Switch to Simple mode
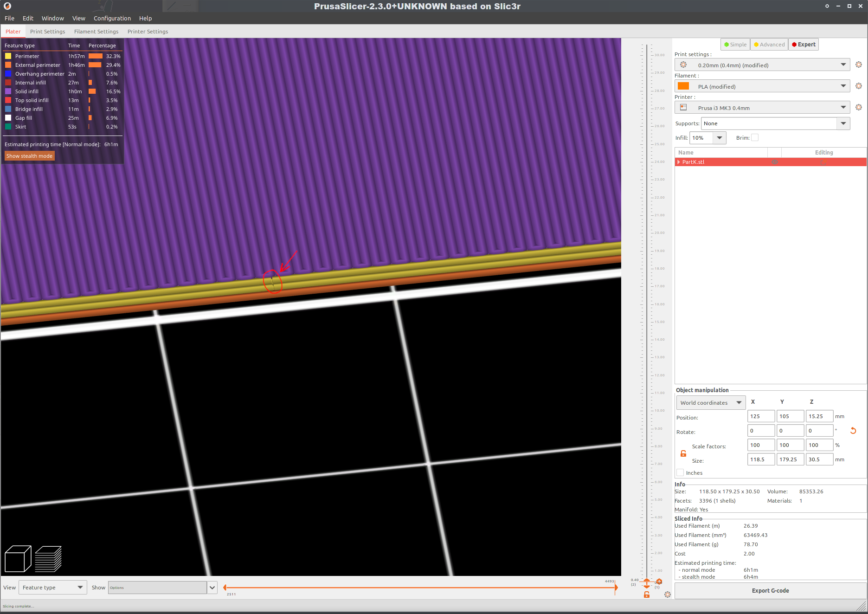868x614 pixels. [x=735, y=44]
